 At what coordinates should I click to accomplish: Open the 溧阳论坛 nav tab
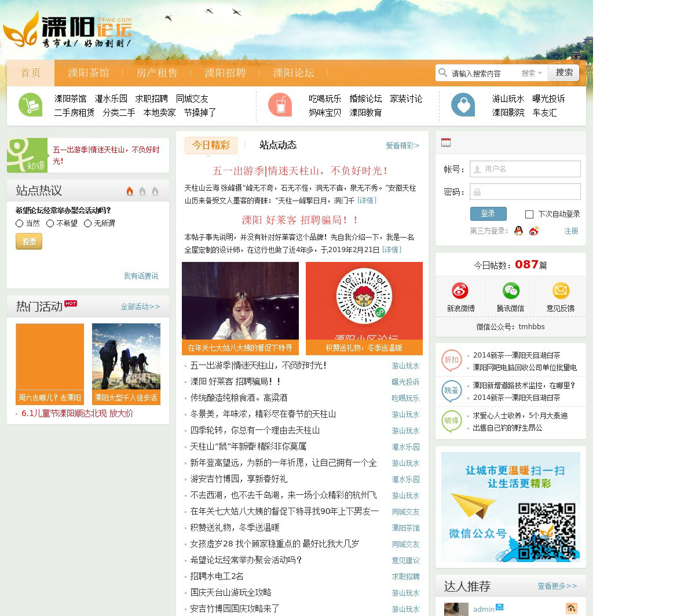coord(294,73)
